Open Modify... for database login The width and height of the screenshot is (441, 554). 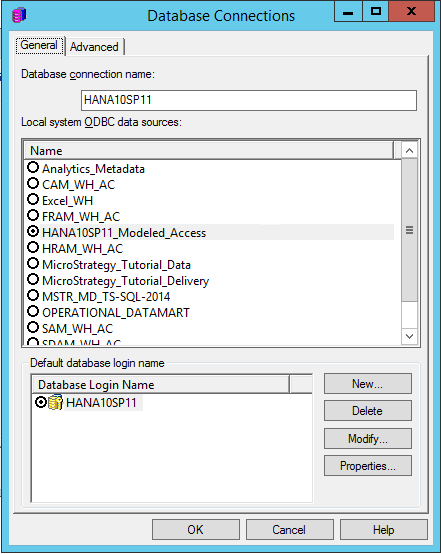point(368,438)
